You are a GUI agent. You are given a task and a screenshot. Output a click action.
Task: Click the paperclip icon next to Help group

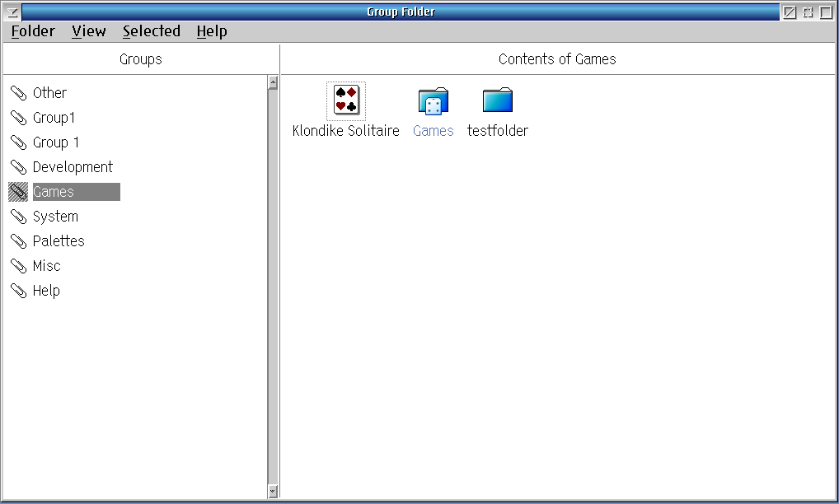pyautogui.click(x=19, y=291)
